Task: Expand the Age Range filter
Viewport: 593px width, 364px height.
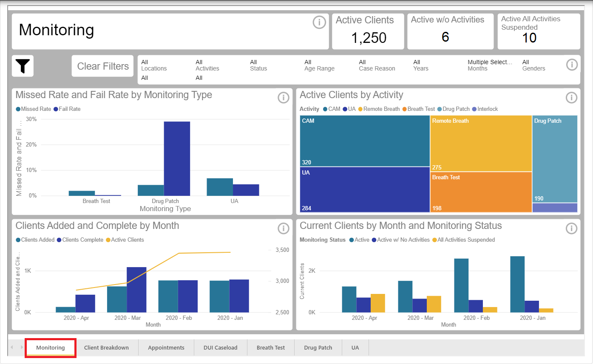Action: (x=319, y=65)
